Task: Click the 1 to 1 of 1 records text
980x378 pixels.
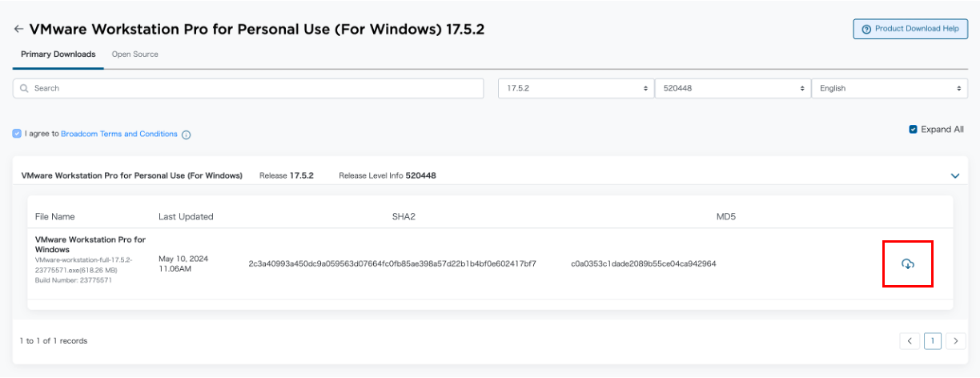Action: click(54, 341)
